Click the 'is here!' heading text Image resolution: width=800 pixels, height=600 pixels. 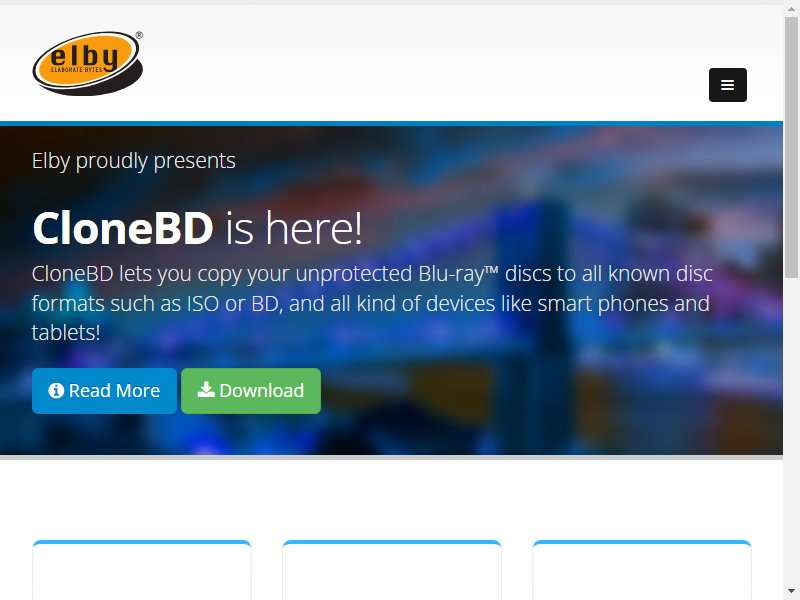click(x=294, y=228)
